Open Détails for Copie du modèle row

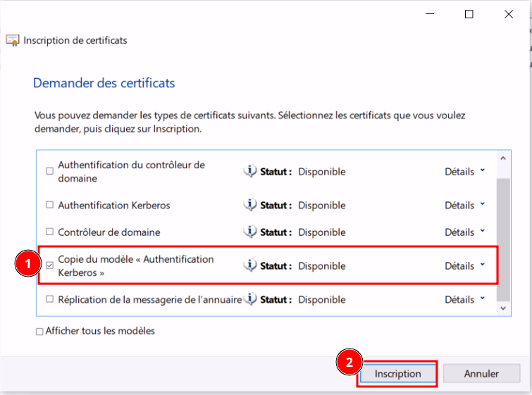click(x=464, y=266)
